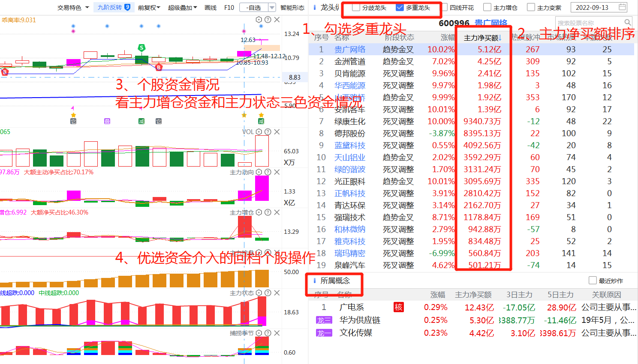Open the 智能形态 menu item

tap(292, 7)
